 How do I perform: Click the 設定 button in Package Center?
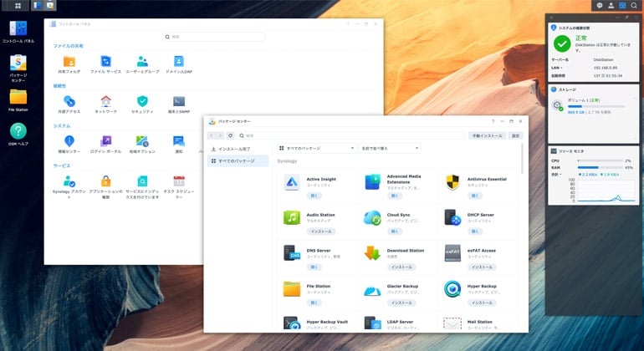pos(516,135)
